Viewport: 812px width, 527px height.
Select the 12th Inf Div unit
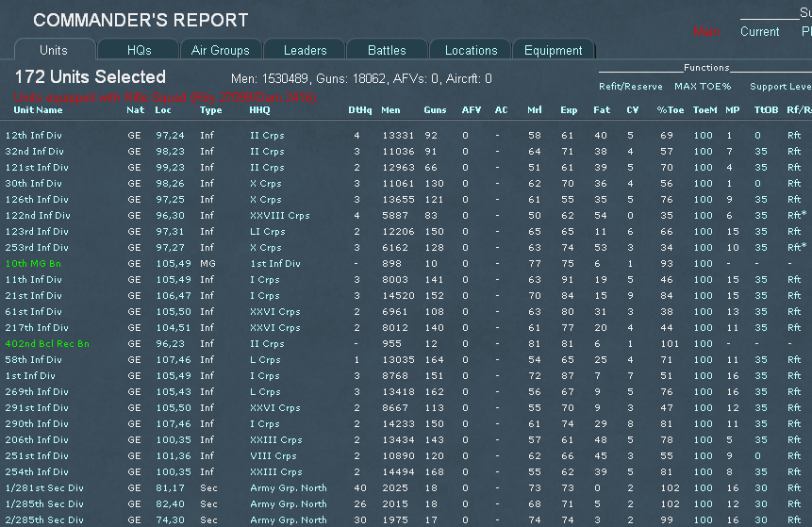34,135
